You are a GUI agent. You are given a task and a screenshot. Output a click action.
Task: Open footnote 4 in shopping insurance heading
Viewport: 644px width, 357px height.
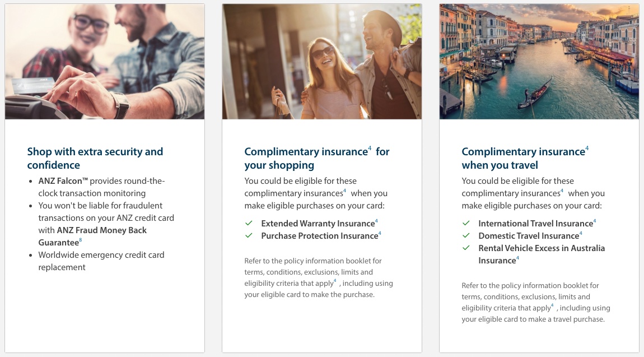(370, 149)
